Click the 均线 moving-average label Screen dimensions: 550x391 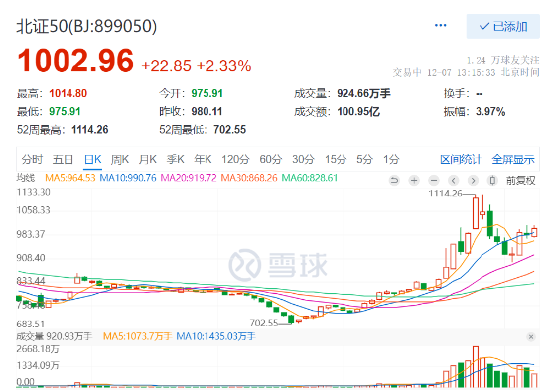(26, 178)
